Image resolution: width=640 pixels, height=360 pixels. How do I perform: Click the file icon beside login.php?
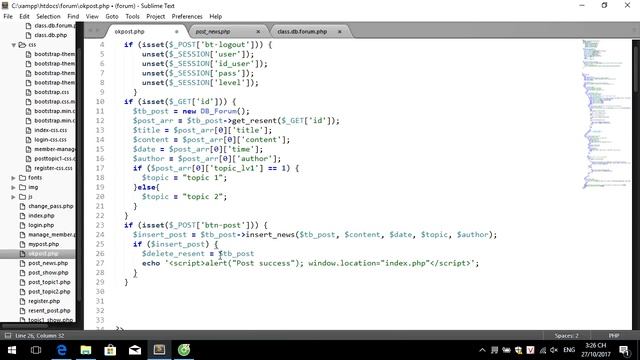22,225
